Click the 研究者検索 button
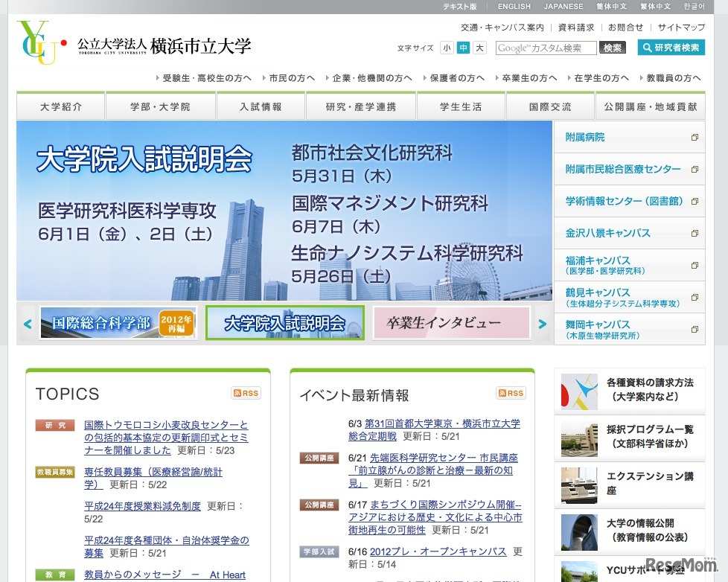This screenshot has width=728, height=582. tap(671, 48)
